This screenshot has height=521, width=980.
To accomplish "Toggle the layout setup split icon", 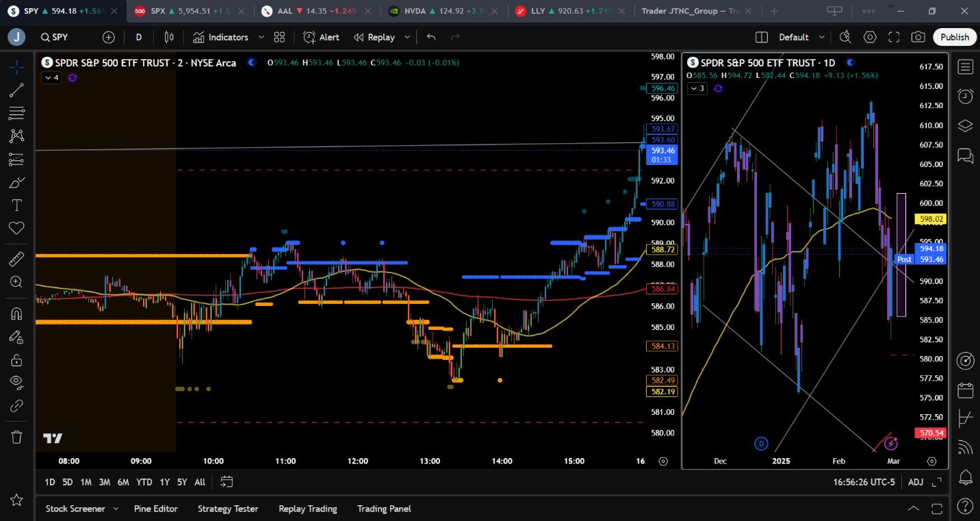I will click(x=761, y=37).
